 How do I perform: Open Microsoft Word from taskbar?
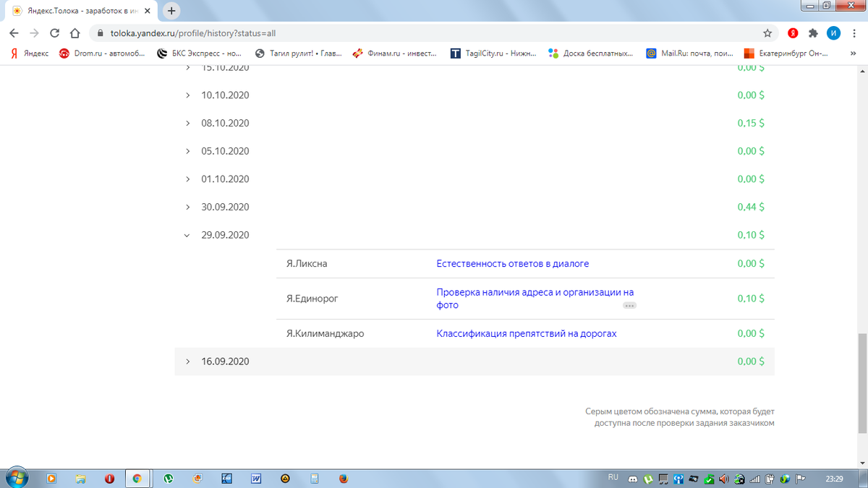[x=256, y=479]
